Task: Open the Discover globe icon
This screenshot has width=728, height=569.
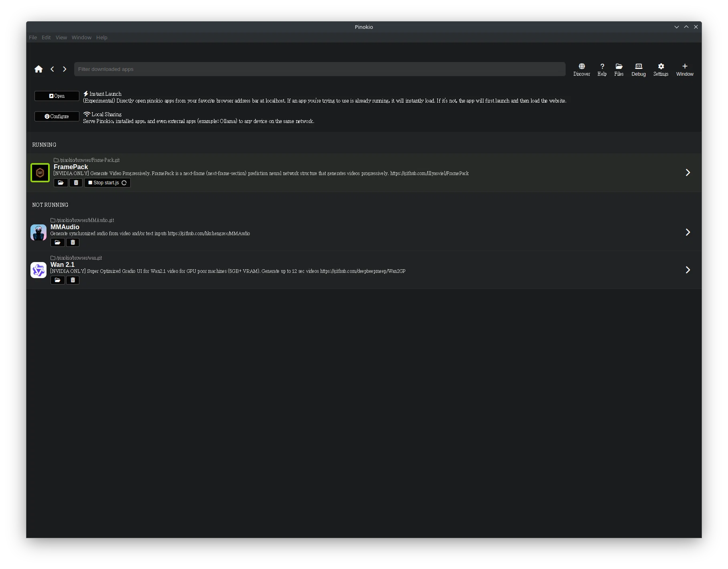Action: (581, 69)
